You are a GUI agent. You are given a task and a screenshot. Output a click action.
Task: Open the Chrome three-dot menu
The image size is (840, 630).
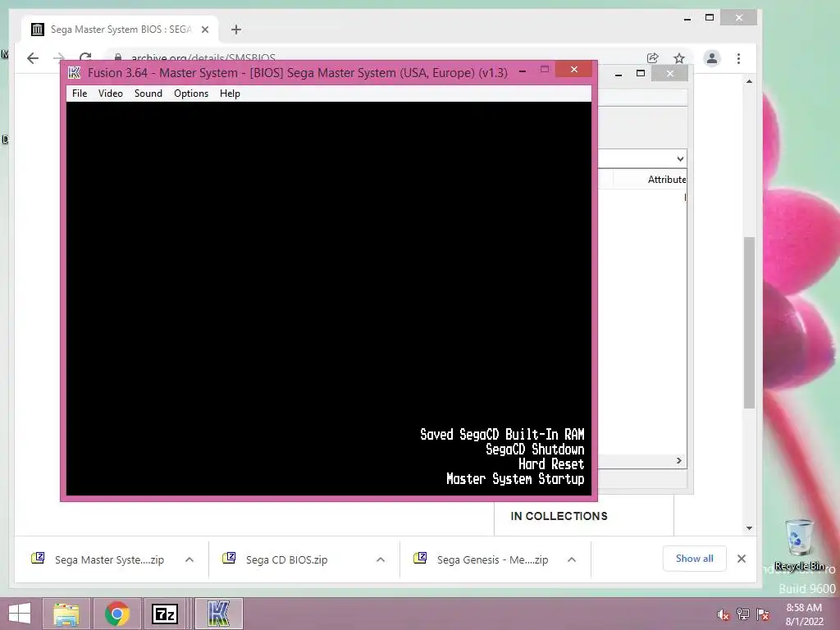click(x=739, y=58)
